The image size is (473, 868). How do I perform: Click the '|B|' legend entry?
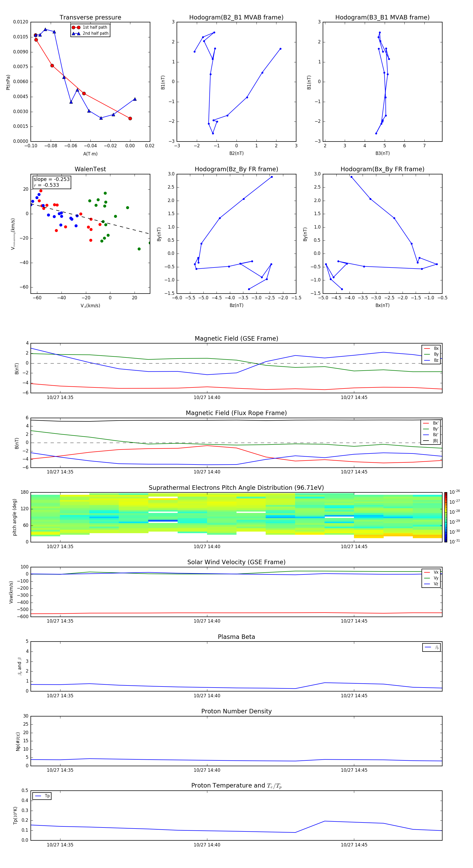(x=431, y=441)
